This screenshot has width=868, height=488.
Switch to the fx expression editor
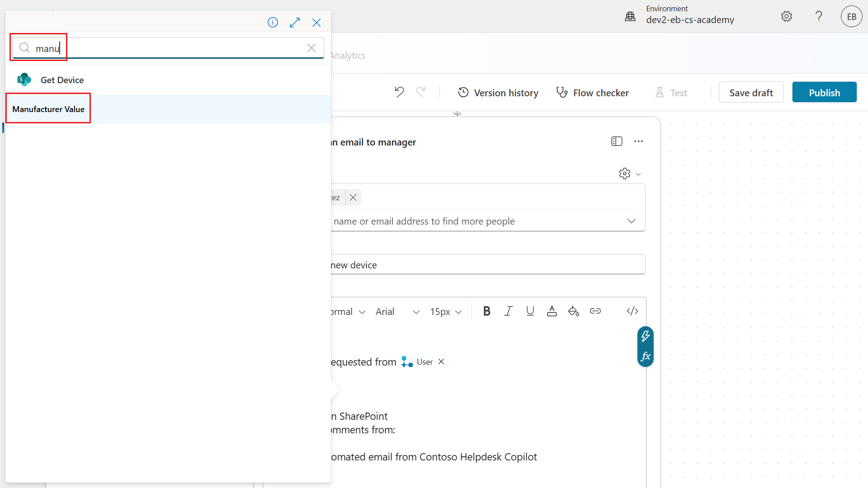click(646, 356)
